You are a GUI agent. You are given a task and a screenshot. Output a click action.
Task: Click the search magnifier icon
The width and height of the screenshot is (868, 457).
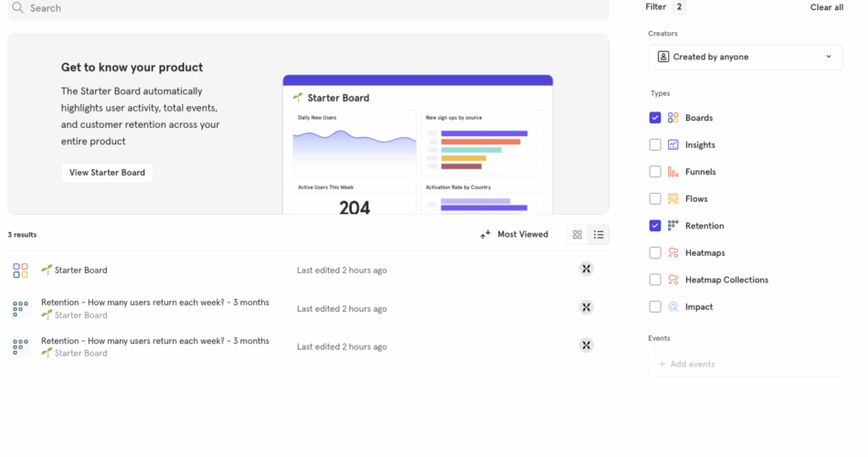point(17,8)
